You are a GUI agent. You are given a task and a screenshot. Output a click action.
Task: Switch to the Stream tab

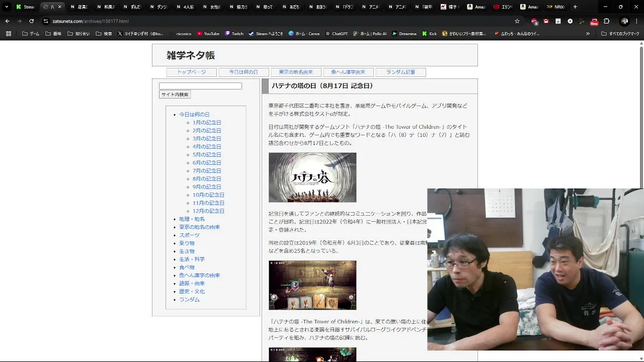point(25,7)
